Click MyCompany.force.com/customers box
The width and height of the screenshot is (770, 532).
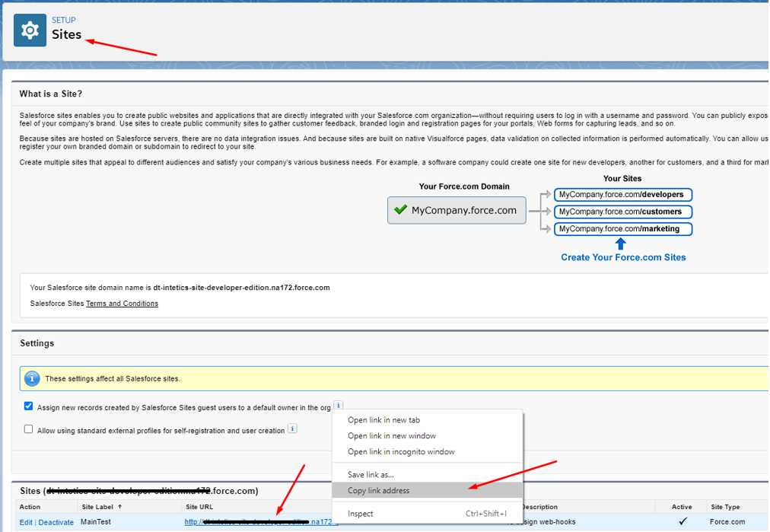coord(623,212)
